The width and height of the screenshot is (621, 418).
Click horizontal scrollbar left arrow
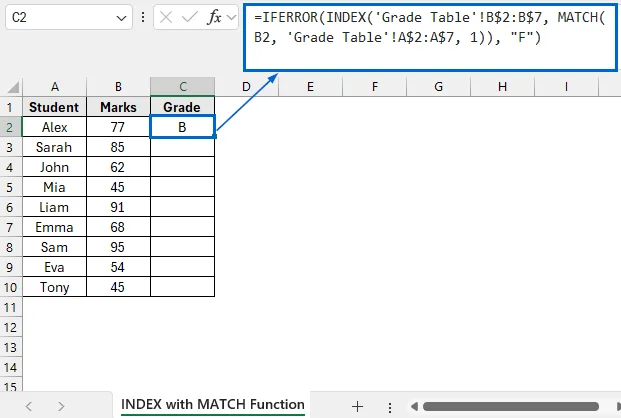tap(414, 407)
